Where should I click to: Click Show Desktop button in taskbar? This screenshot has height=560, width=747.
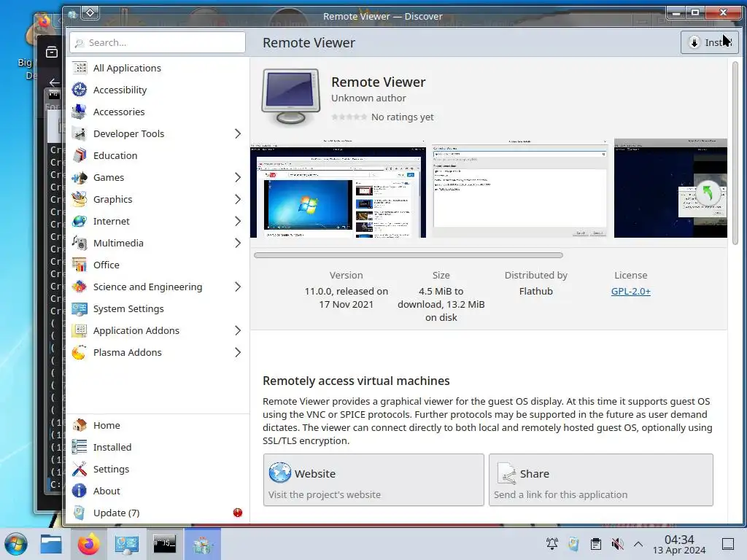[728, 544]
